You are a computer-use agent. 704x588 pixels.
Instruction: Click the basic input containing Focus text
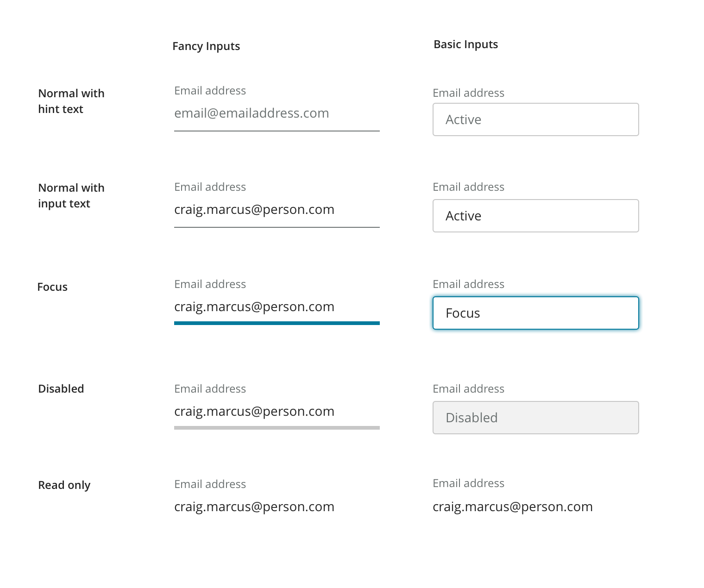pyautogui.click(x=535, y=313)
